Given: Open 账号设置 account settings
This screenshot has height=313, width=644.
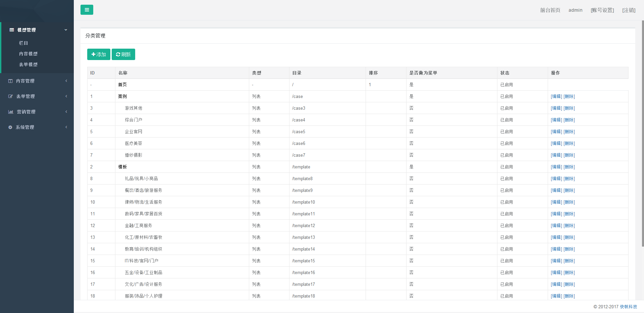Looking at the screenshot, I should tap(602, 10).
